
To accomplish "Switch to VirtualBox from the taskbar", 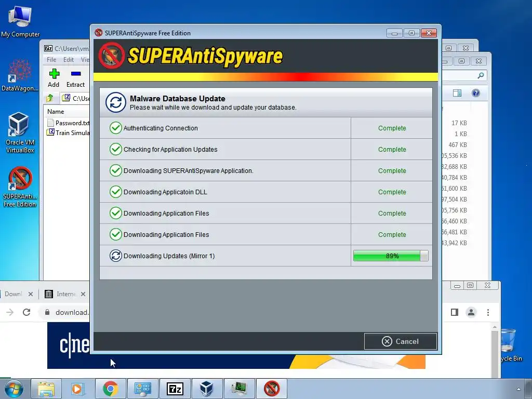I will 207,389.
